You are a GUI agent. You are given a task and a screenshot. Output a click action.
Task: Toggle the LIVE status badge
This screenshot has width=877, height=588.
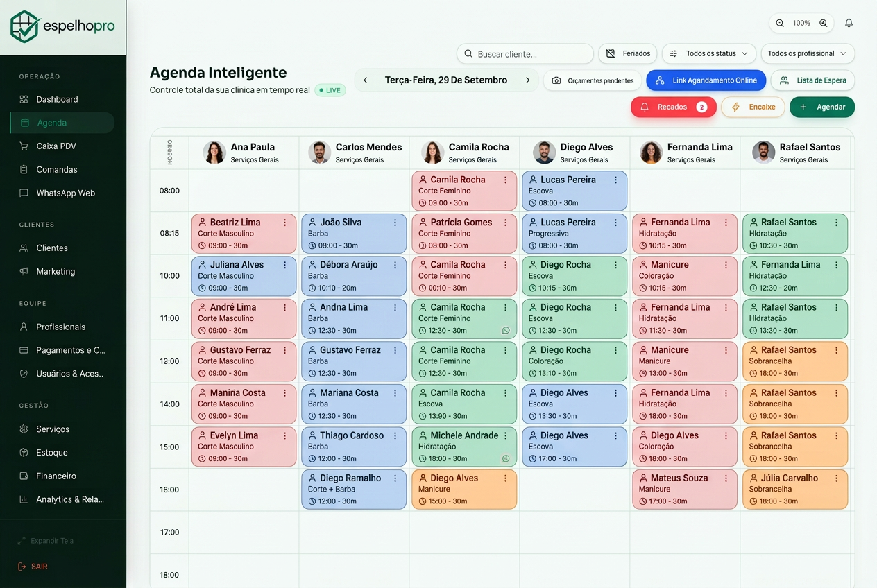330,90
